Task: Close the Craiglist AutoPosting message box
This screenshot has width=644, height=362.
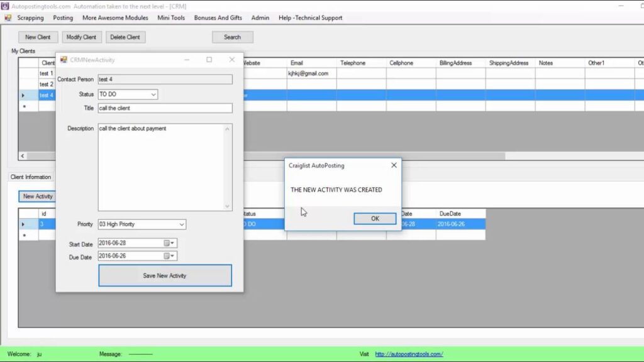Action: (x=394, y=165)
